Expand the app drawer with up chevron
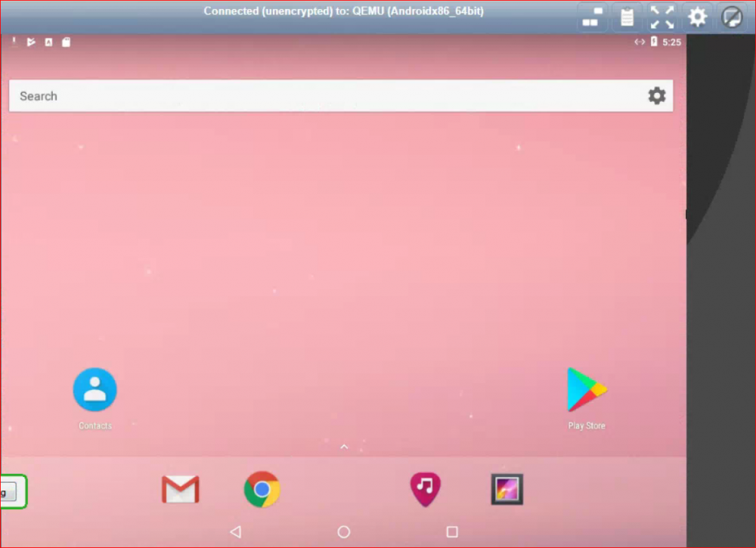The height and width of the screenshot is (548, 756). (x=344, y=447)
